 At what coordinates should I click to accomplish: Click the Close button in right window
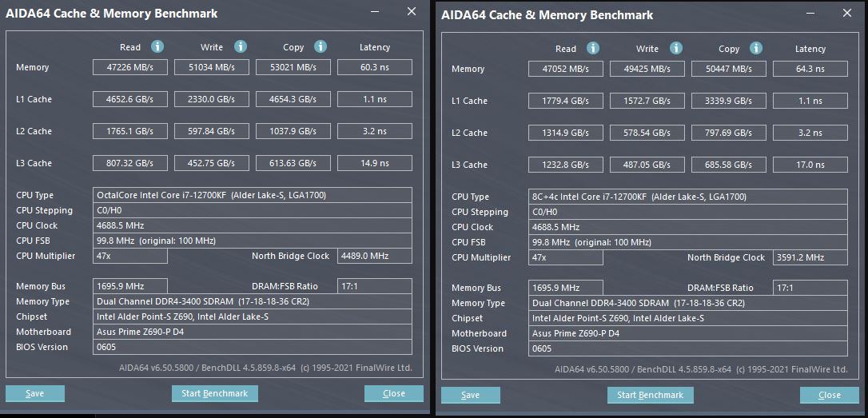coord(829,395)
